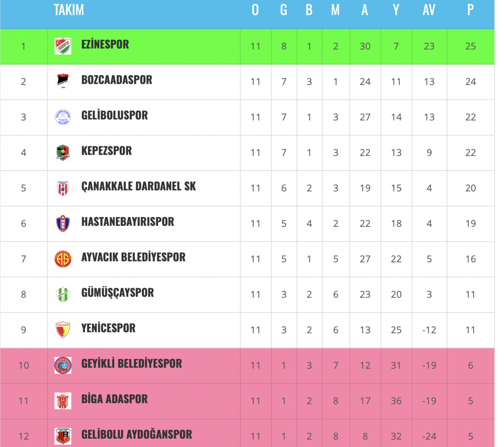Open the Geliboluspor round blue logo
The width and height of the screenshot is (504, 447).
(x=63, y=117)
